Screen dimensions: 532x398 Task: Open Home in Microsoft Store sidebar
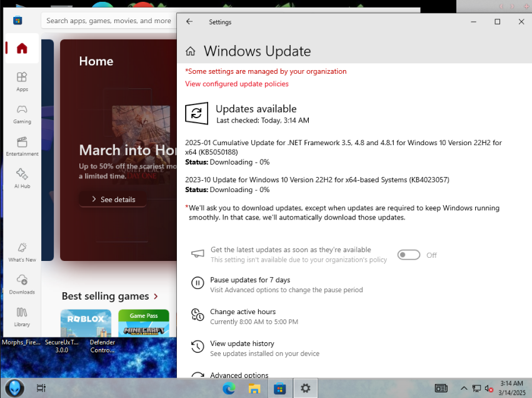pos(22,48)
